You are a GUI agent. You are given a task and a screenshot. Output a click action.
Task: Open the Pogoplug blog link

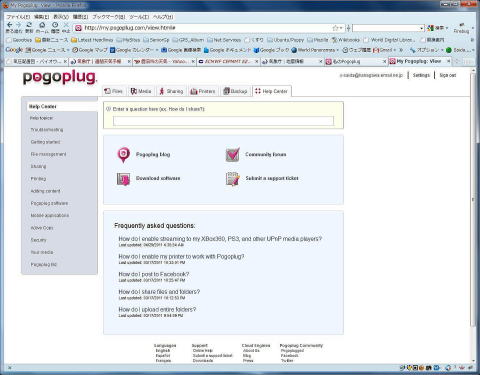tap(153, 155)
